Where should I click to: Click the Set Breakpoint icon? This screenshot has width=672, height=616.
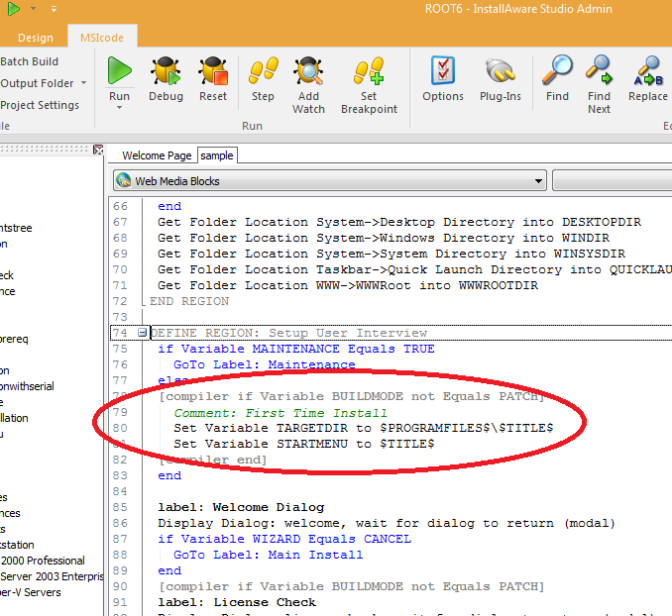[369, 70]
